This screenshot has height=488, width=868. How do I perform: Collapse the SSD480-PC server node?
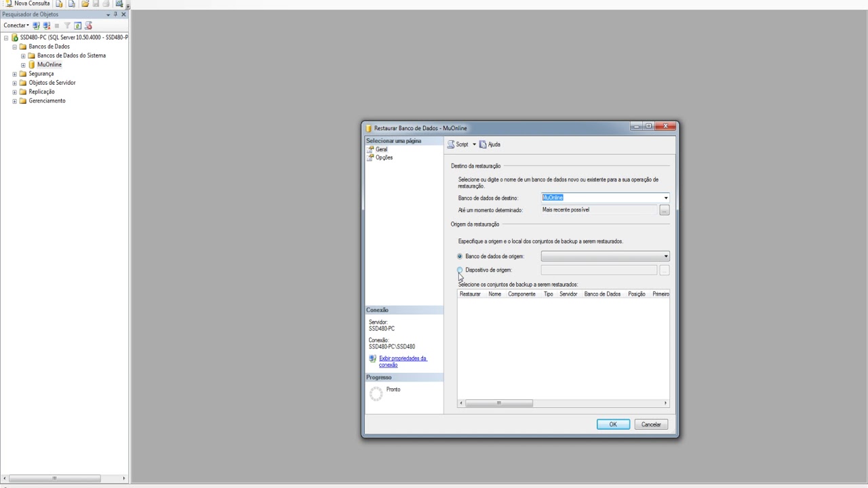(6, 38)
